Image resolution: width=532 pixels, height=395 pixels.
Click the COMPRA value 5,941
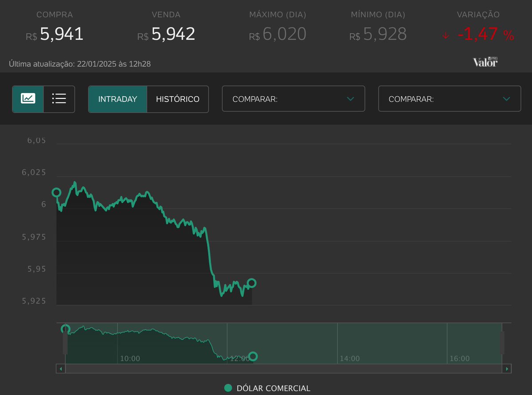click(62, 34)
